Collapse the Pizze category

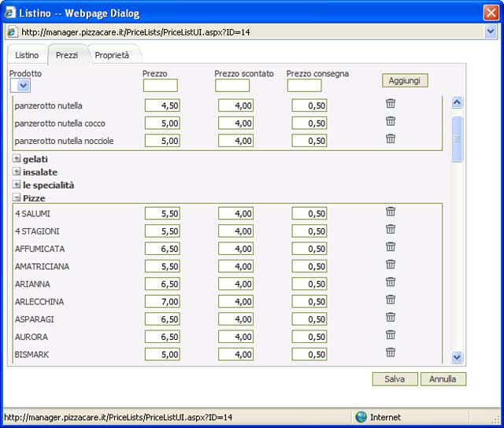(x=17, y=197)
